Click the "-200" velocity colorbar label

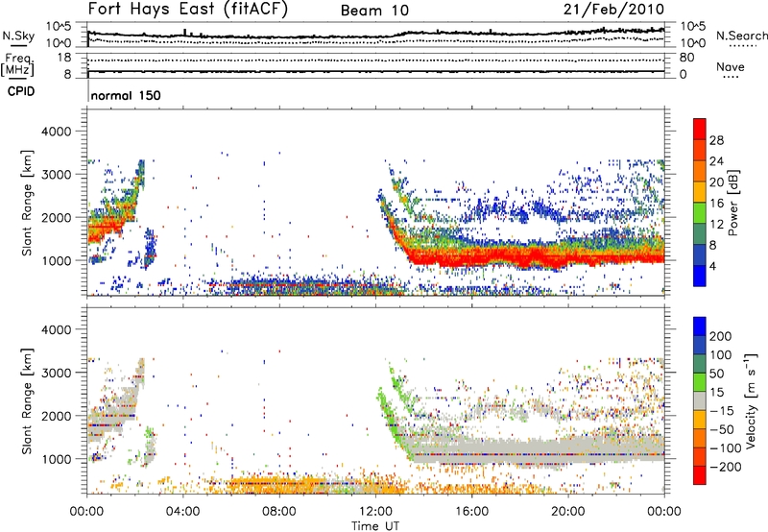(726, 467)
